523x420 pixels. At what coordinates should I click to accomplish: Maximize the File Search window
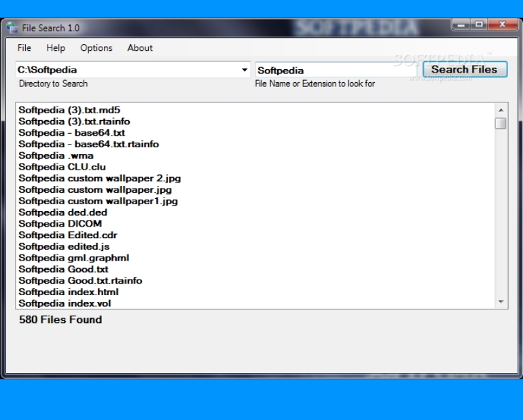(x=480, y=25)
